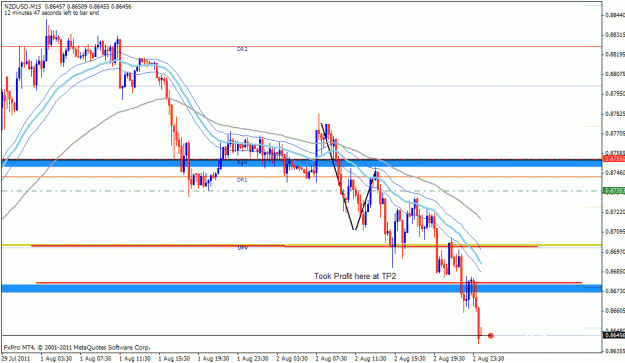Click the 0.88075 price scale value

[615, 74]
